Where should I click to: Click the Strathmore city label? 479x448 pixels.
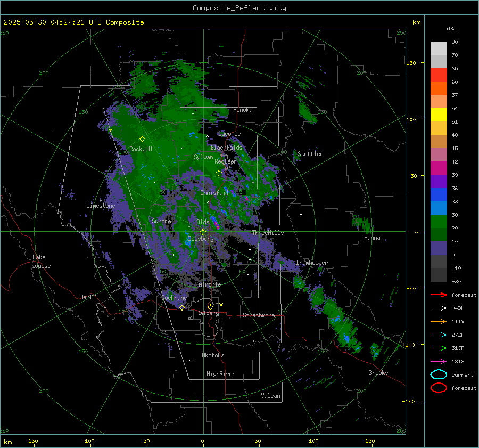pyautogui.click(x=259, y=315)
